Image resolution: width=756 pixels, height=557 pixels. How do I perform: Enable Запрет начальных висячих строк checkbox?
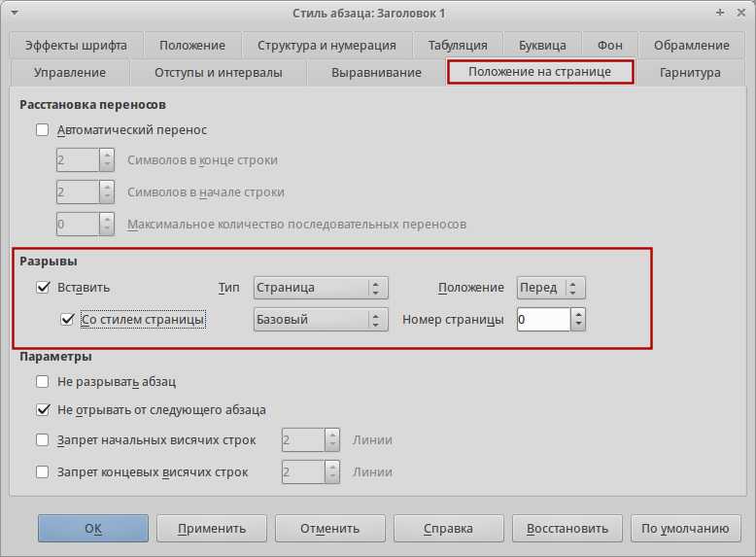click(x=43, y=439)
